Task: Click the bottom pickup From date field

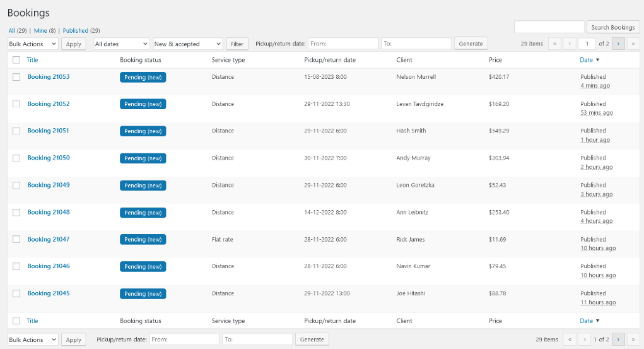Action: [184, 340]
